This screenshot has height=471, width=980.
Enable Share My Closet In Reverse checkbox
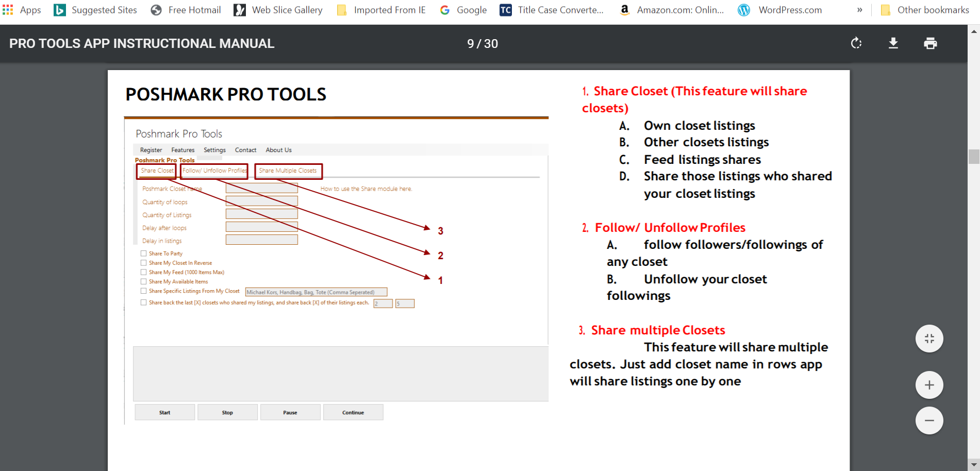[144, 263]
